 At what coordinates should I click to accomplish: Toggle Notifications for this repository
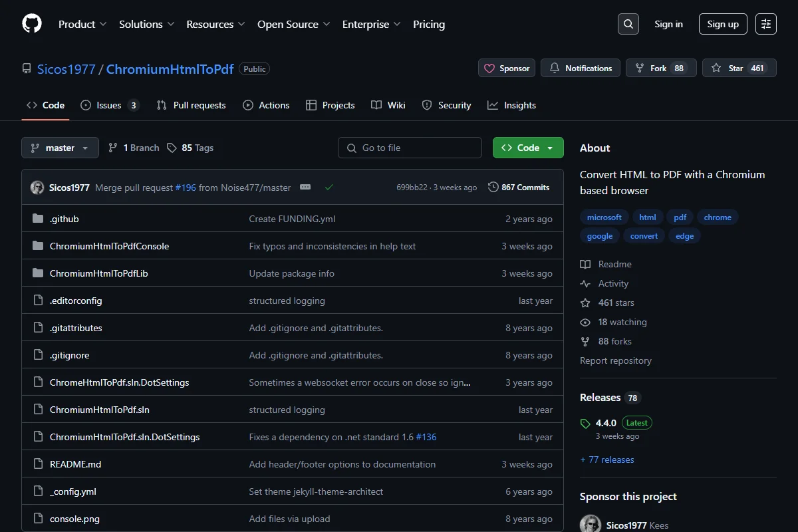pyautogui.click(x=581, y=68)
